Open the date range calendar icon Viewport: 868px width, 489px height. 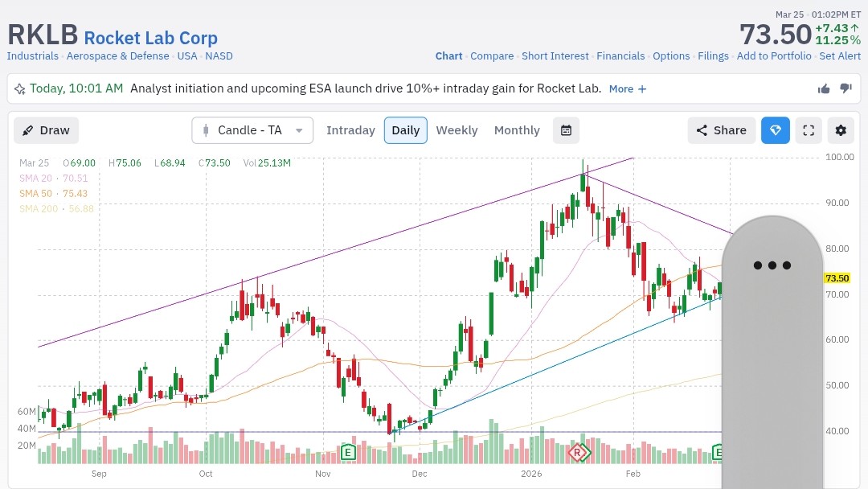coord(567,130)
